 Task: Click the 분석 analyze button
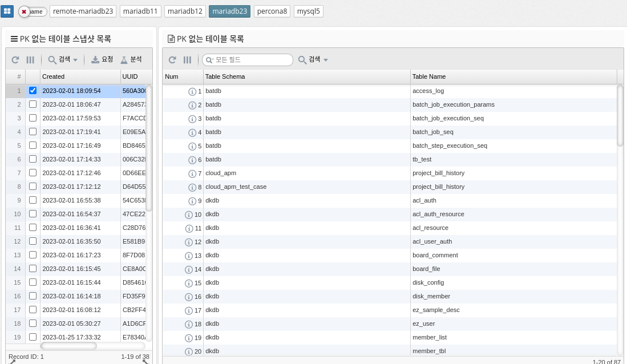[131, 60]
